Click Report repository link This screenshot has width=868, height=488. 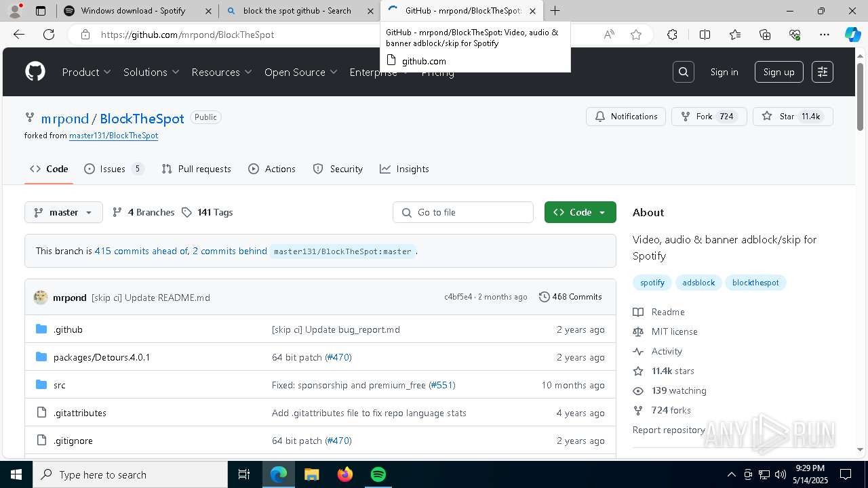pos(669,430)
